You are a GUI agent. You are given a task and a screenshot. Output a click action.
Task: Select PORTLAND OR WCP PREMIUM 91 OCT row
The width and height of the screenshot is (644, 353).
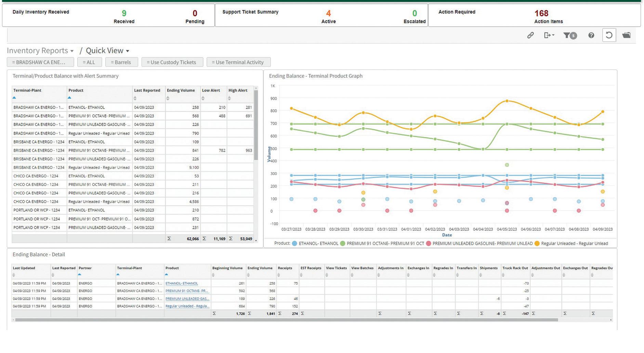point(133,219)
